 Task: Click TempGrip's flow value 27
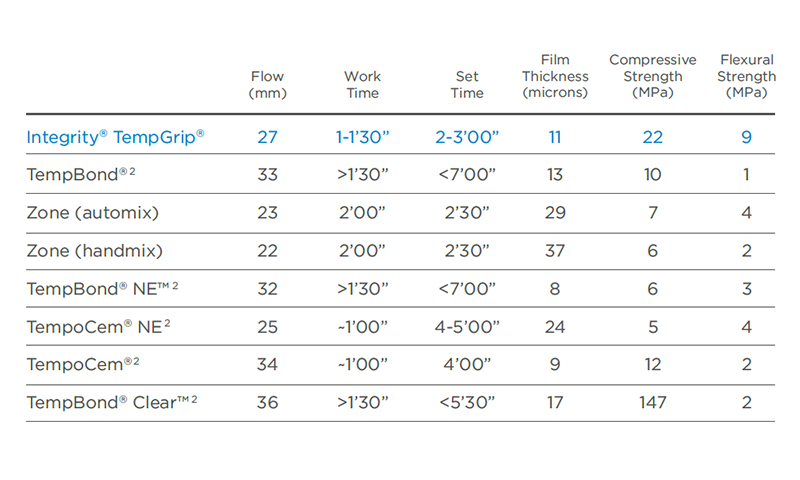(267, 136)
